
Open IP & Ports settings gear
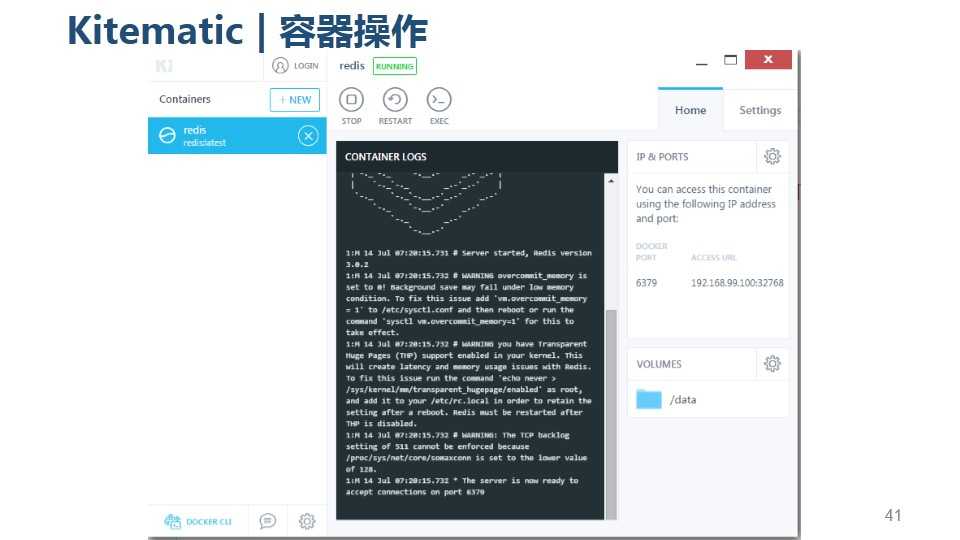click(x=772, y=157)
